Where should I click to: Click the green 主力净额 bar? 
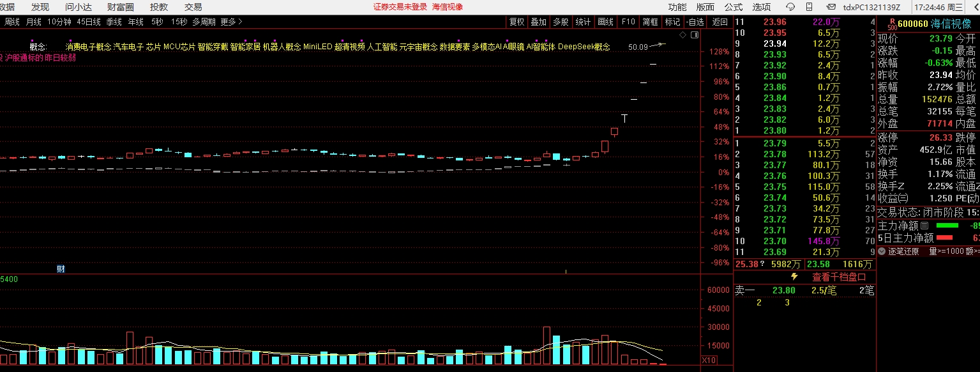tap(947, 226)
